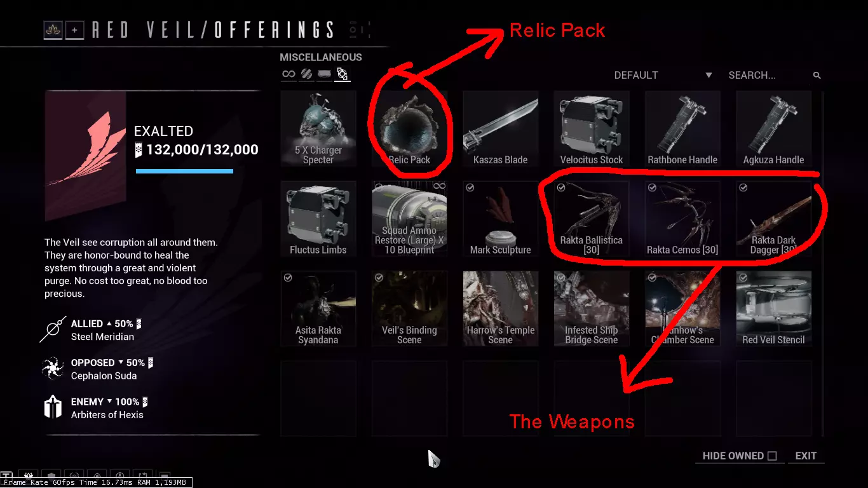
Task: Open sort options via the dropdown arrow
Action: (x=709, y=76)
